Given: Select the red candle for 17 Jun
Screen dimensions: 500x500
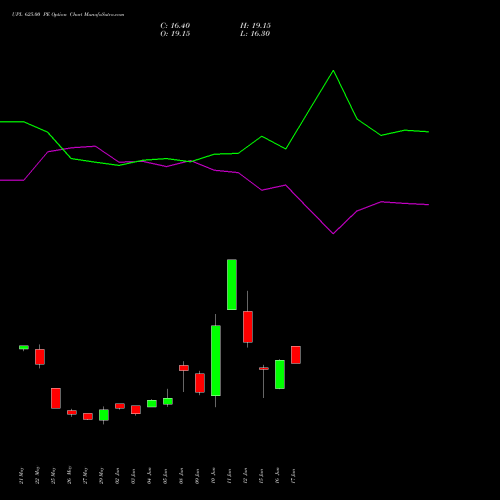Looking at the screenshot, I should point(296,355).
